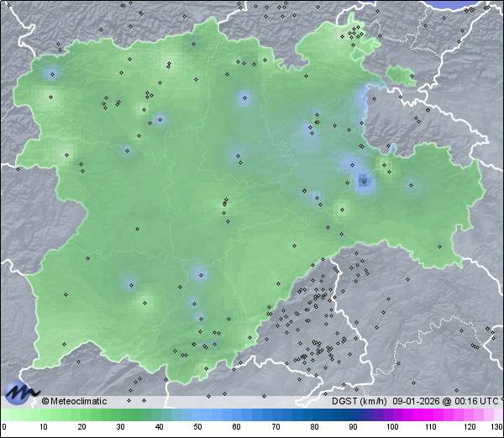Select the green swatch above 30 on the legend
Screen dimensions: 504x438
(120, 415)
